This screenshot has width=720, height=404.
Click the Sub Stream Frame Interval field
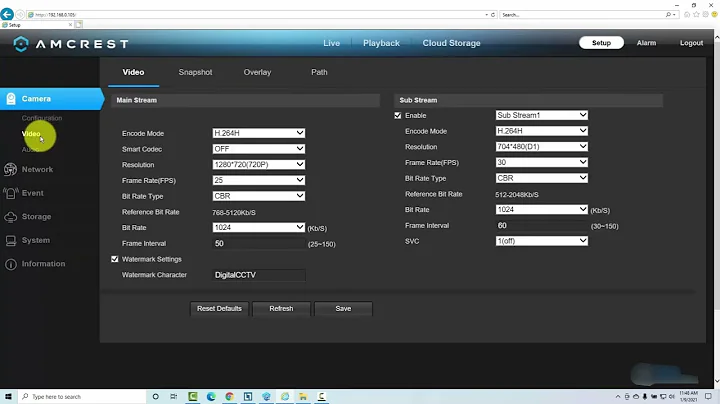[541, 226]
